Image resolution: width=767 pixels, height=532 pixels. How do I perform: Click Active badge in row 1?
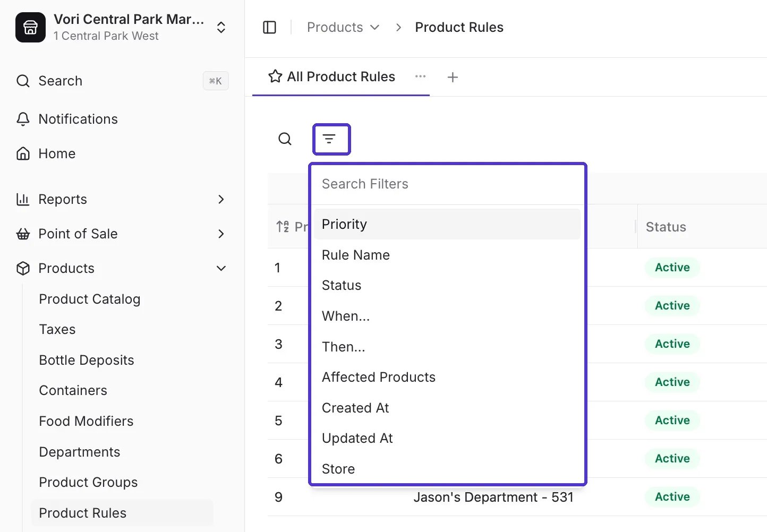tap(672, 268)
